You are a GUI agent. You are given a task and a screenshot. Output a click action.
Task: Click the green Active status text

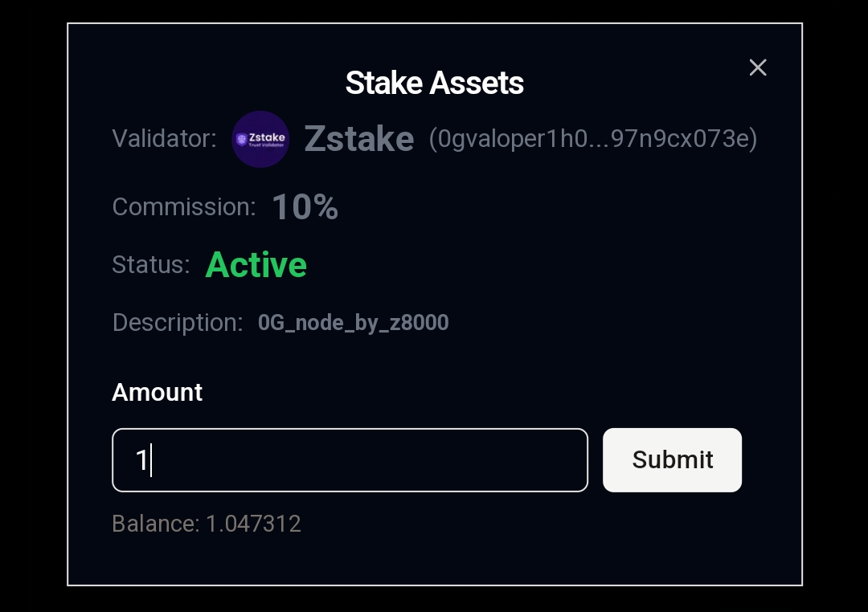(256, 264)
